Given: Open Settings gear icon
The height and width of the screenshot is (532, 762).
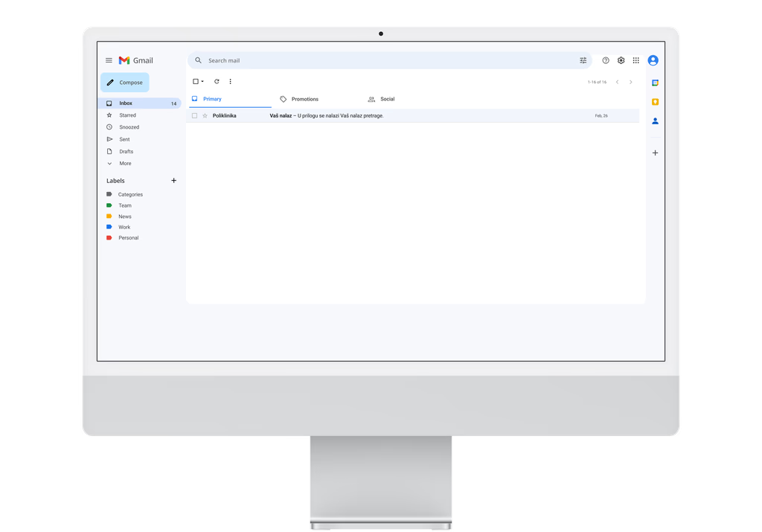Looking at the screenshot, I should [621, 60].
